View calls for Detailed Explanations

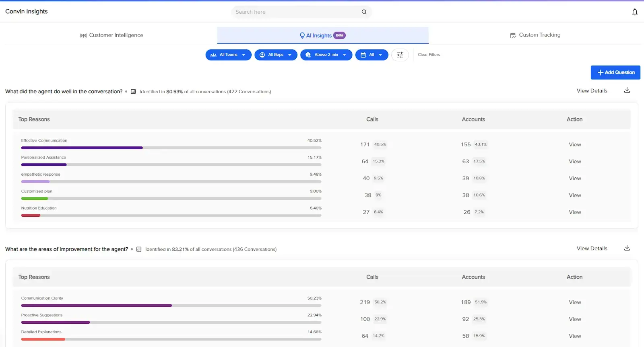(575, 336)
